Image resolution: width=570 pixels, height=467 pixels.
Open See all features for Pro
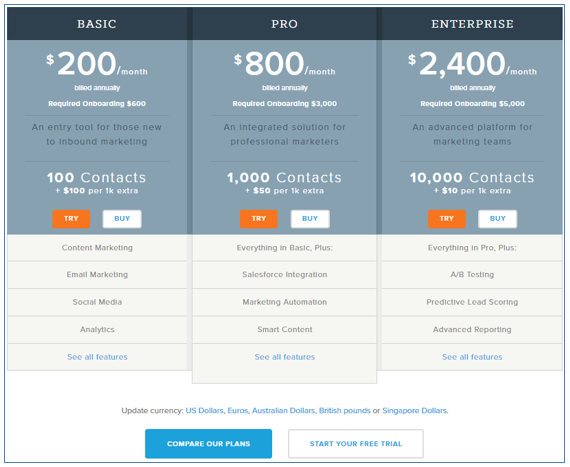pyautogui.click(x=285, y=357)
